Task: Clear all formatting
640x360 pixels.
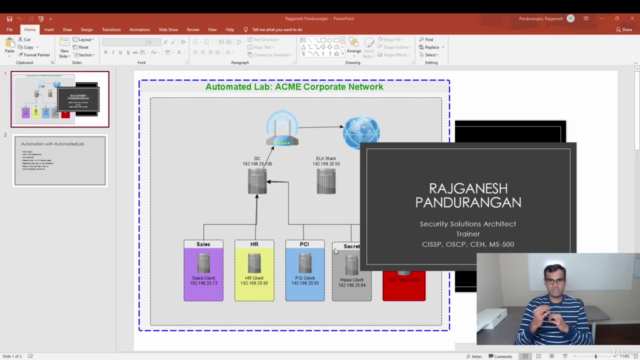Action: tap(183, 42)
